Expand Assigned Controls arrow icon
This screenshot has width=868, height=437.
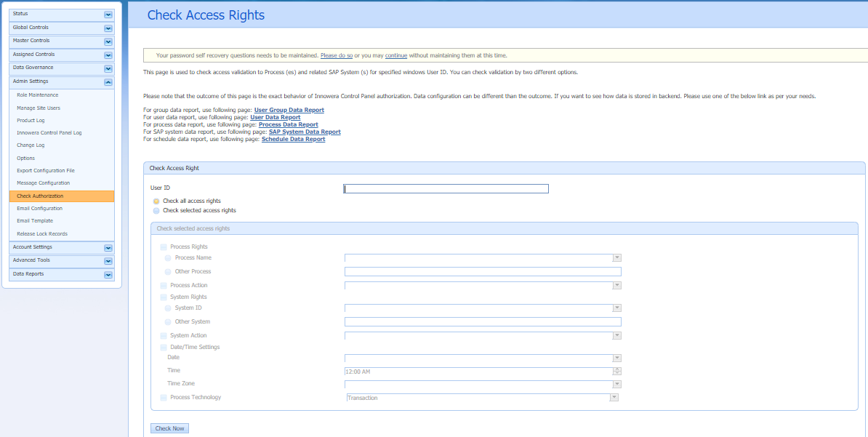pyautogui.click(x=108, y=55)
